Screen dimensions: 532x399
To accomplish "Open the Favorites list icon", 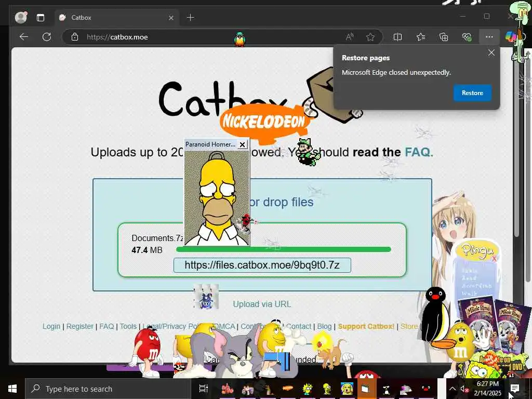I will point(421,37).
